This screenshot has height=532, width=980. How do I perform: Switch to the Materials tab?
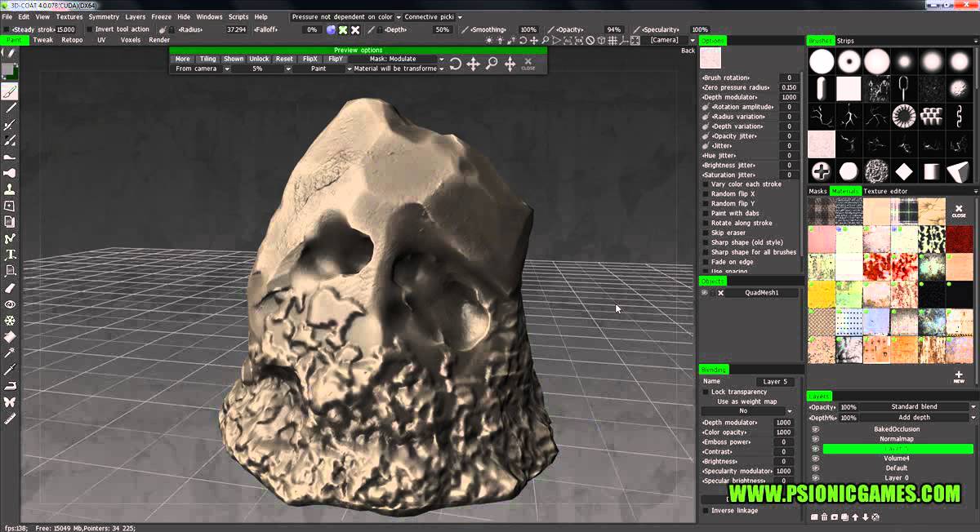845,191
